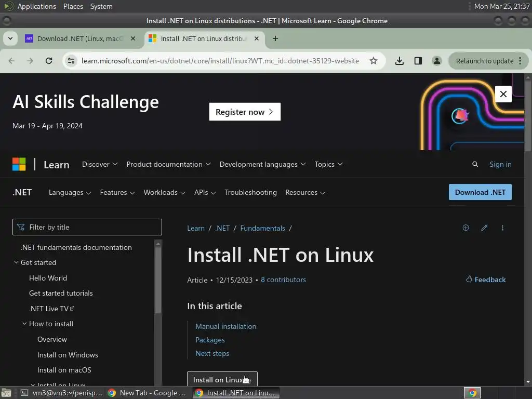Open the Chrome profile icon

coord(436,61)
